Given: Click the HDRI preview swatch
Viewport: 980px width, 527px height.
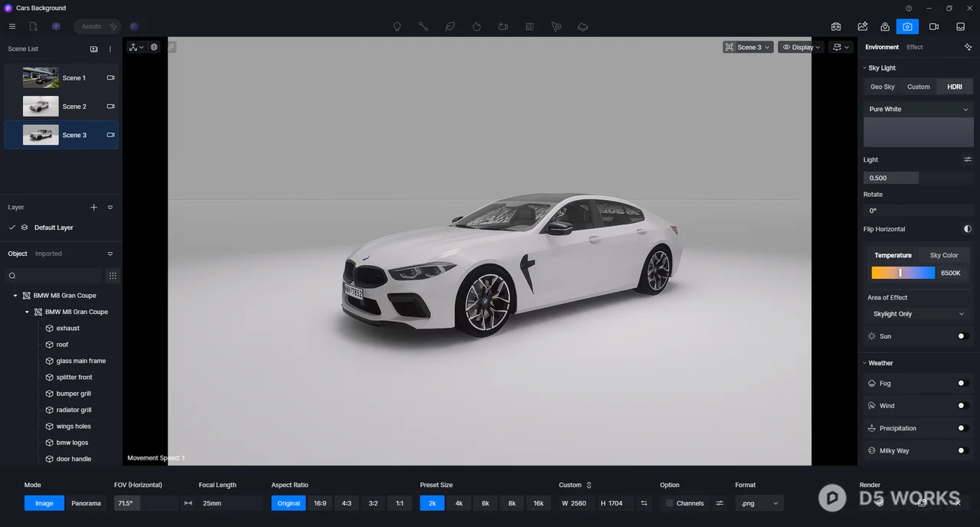Looking at the screenshot, I should coord(919,133).
